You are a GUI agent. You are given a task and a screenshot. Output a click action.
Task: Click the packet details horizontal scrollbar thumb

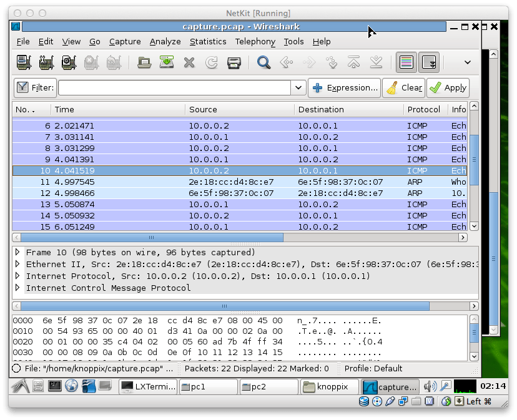coord(225,306)
